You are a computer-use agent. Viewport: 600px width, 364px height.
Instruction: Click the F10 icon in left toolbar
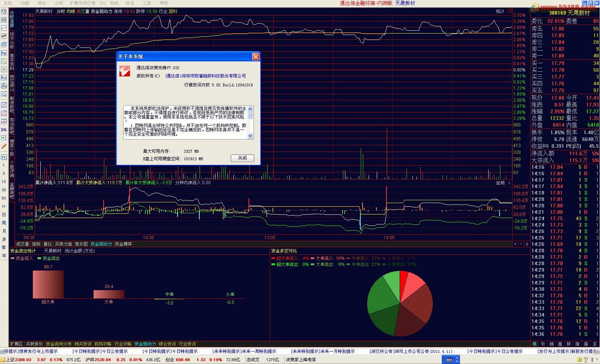(4, 53)
